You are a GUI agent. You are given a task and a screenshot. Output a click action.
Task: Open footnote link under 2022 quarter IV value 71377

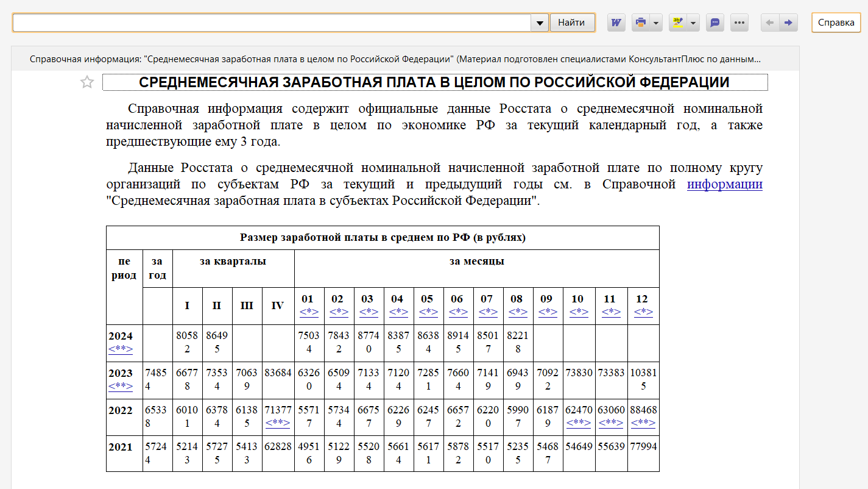tap(278, 423)
